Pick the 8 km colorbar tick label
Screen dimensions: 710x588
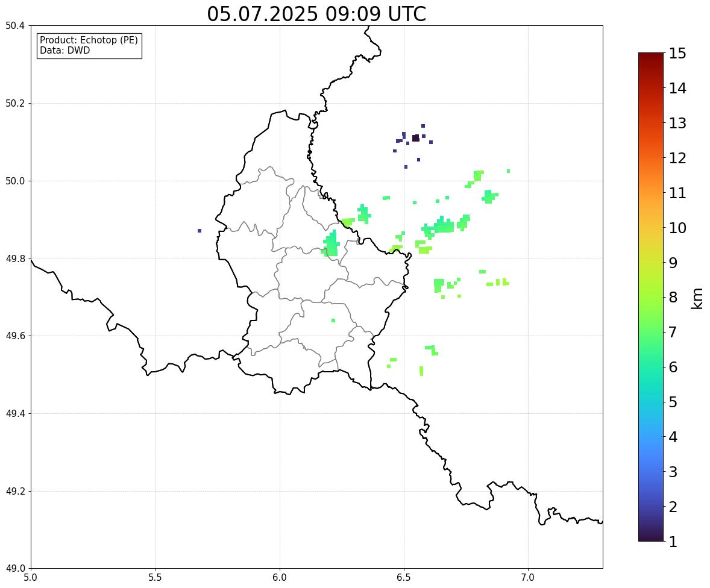[673, 298]
